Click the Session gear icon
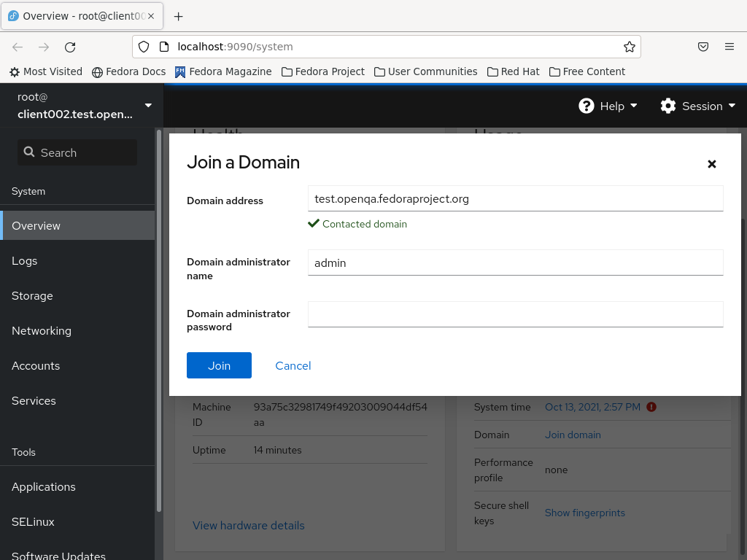The width and height of the screenshot is (747, 560). tap(668, 106)
